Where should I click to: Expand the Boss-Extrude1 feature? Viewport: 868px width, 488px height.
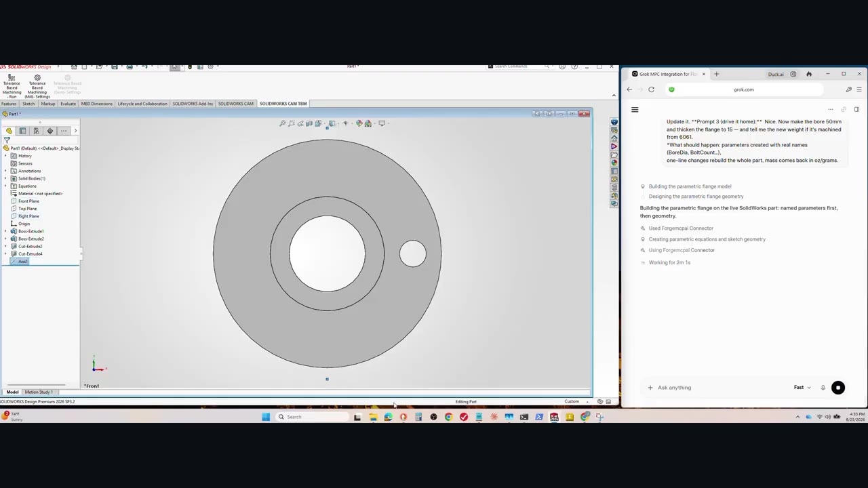tap(5, 231)
